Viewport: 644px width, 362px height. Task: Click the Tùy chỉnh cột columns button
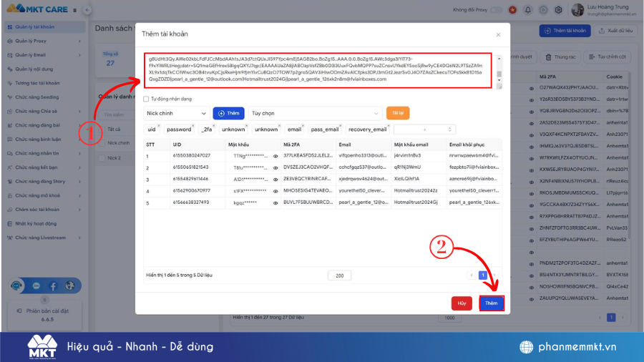[608, 57]
